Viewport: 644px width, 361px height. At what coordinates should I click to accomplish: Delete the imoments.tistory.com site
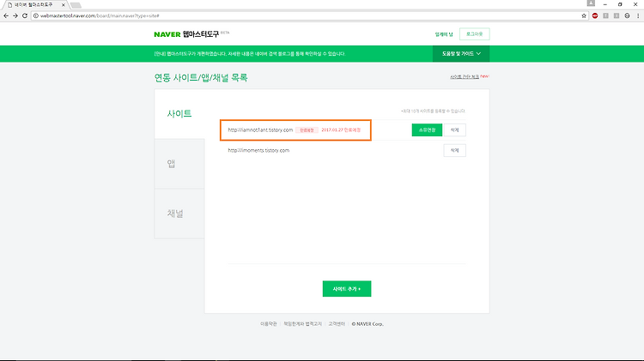[454, 151]
